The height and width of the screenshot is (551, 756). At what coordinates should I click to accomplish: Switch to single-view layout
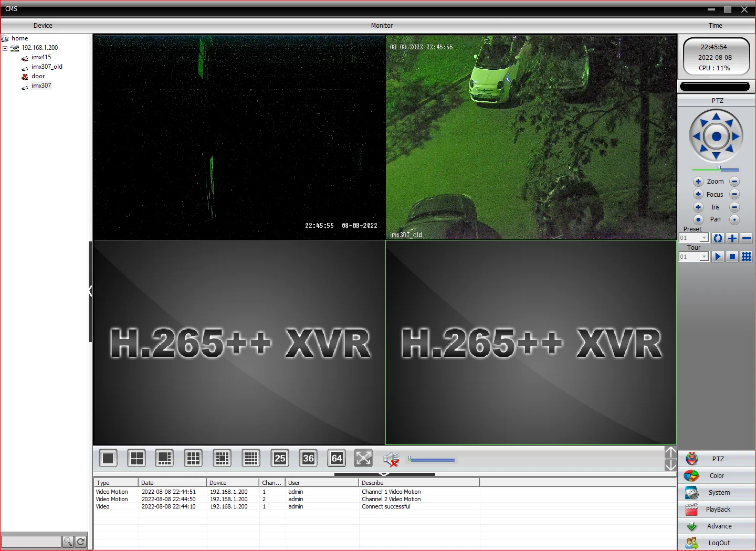108,459
